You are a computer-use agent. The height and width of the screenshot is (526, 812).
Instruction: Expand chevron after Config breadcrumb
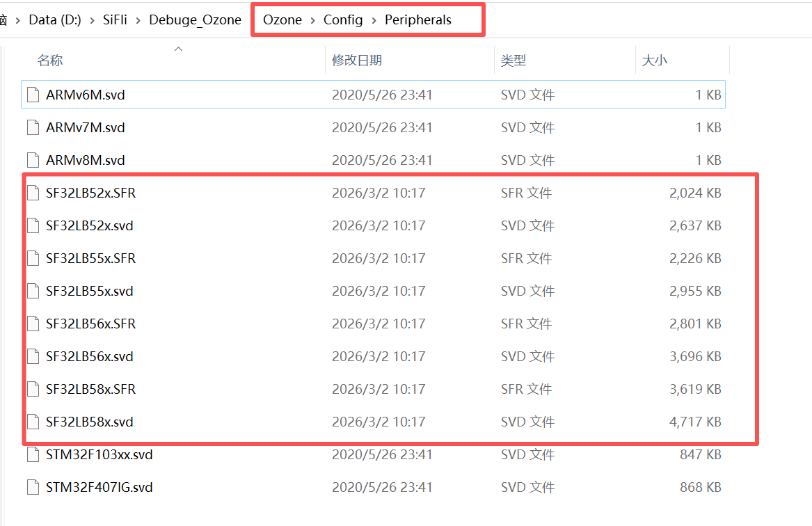(x=374, y=20)
